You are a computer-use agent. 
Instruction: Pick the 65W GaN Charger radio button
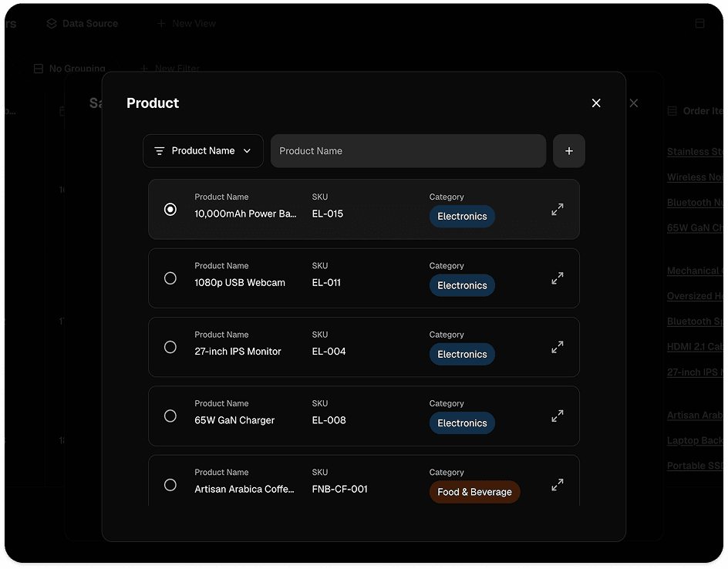170,416
